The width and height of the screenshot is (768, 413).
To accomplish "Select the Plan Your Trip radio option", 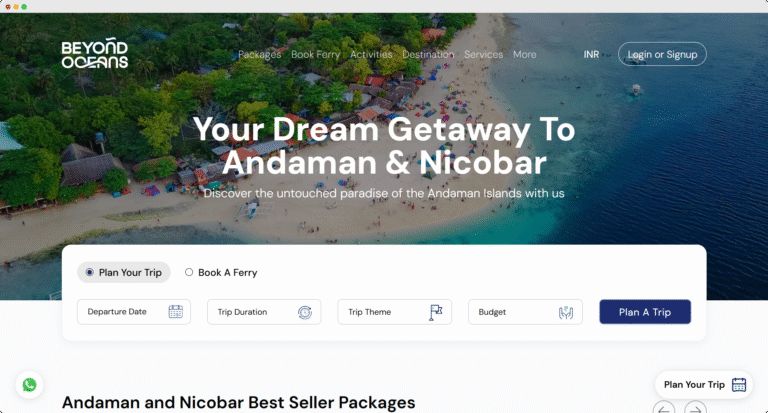I will point(124,272).
